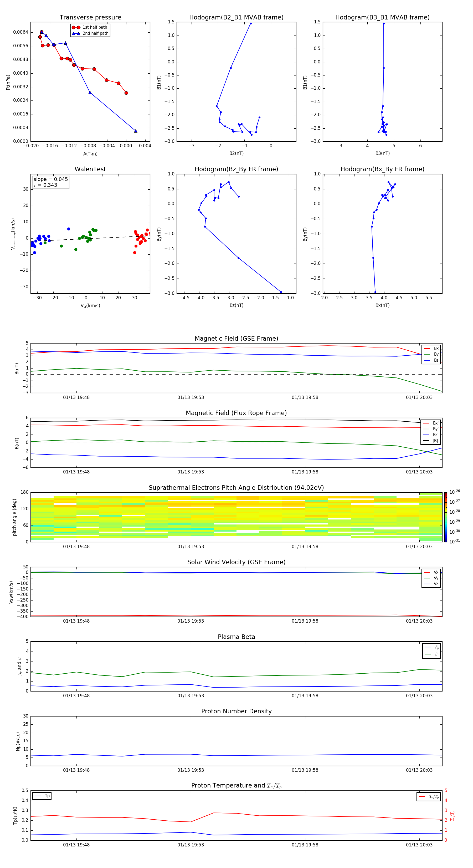
Task: Click the "A(T·m)" x-axis label
Action: 90,154
